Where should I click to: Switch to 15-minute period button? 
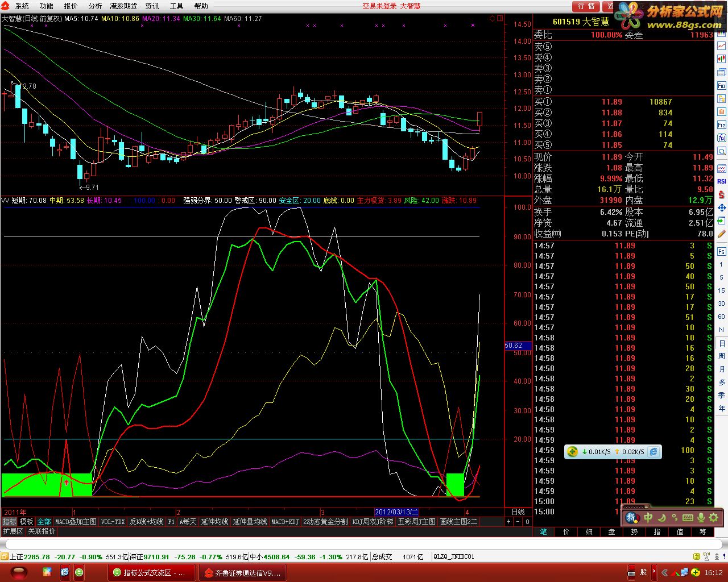coord(722,291)
